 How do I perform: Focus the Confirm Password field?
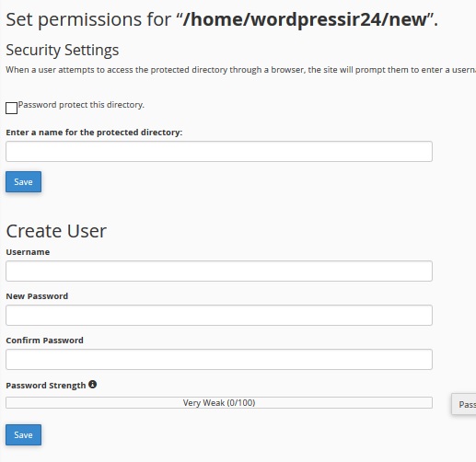(x=219, y=359)
